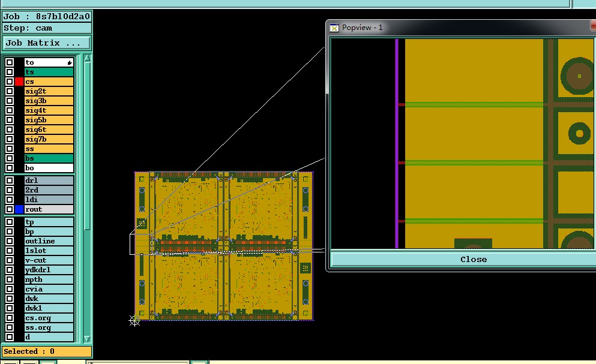
Task: Select the ss layer row
Action: pos(49,149)
